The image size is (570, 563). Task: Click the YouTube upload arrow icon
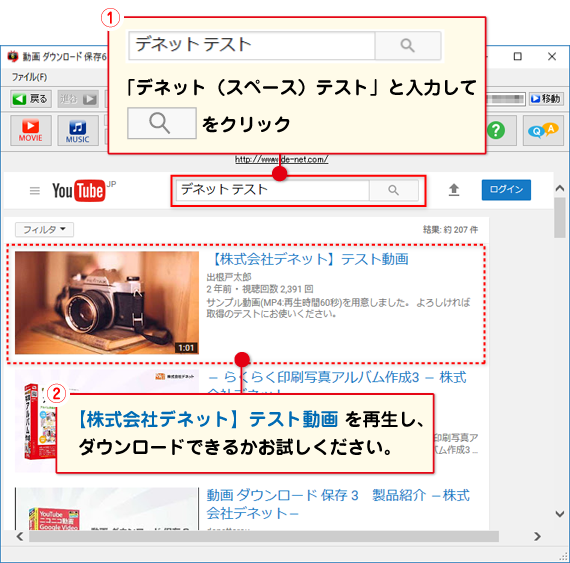(x=454, y=190)
